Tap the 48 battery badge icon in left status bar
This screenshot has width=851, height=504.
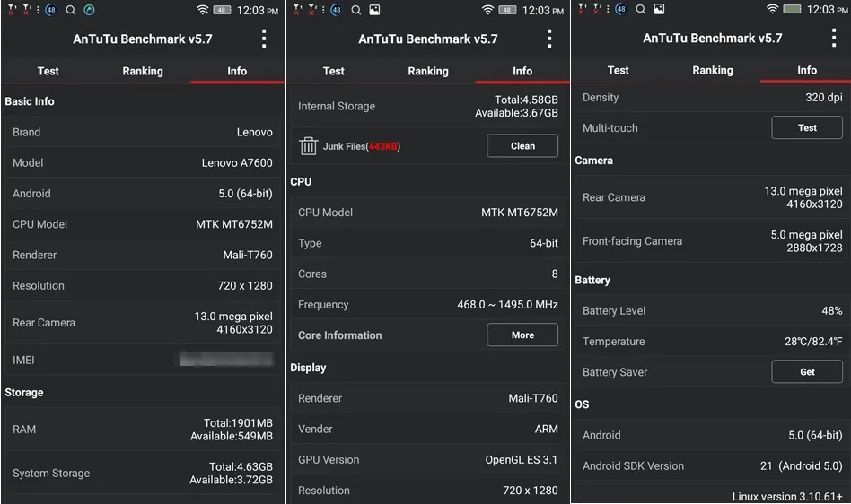pos(51,10)
